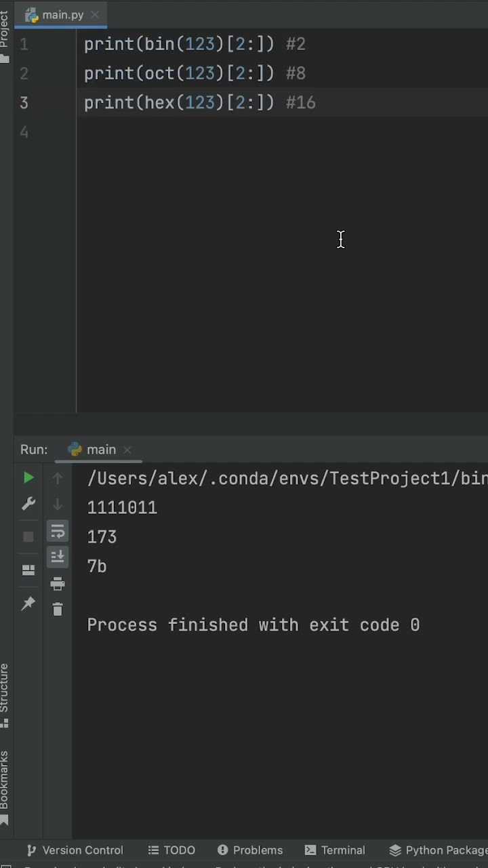Screen dimensions: 488x868
Task: Open the Terminal tool window
Action: pos(335,850)
